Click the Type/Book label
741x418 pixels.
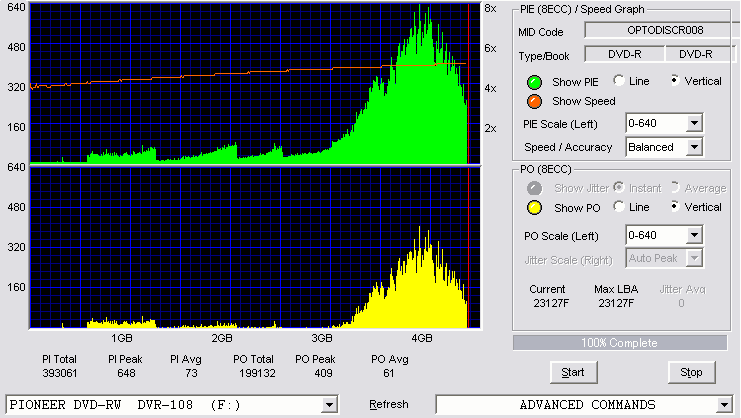click(x=544, y=56)
